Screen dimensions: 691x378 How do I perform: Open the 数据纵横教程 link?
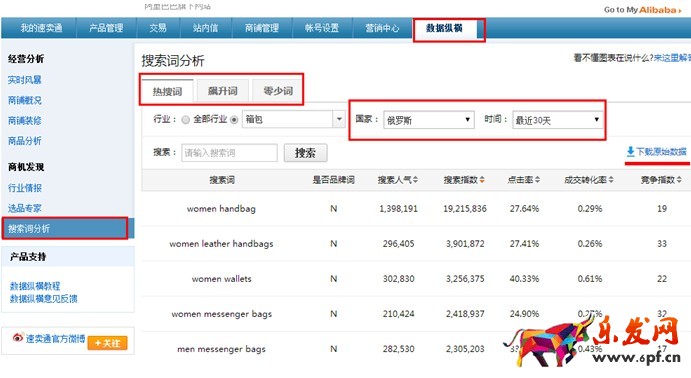click(35, 286)
